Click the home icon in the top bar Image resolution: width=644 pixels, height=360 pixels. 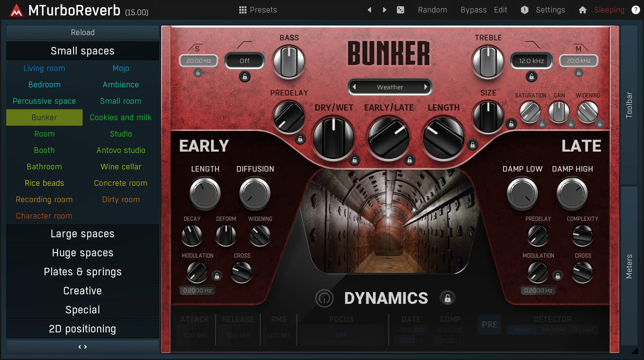582,9
